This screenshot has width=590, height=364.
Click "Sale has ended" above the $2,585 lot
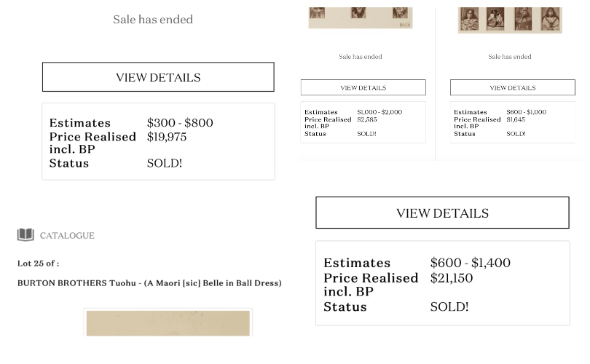pos(360,56)
